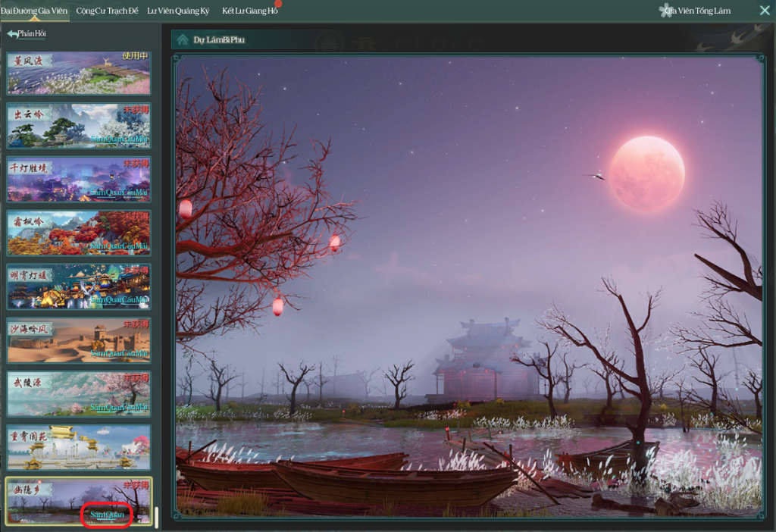The height and width of the screenshot is (532, 776).
Task: Click the theme list vertical scrollbar
Action: [x=156, y=517]
